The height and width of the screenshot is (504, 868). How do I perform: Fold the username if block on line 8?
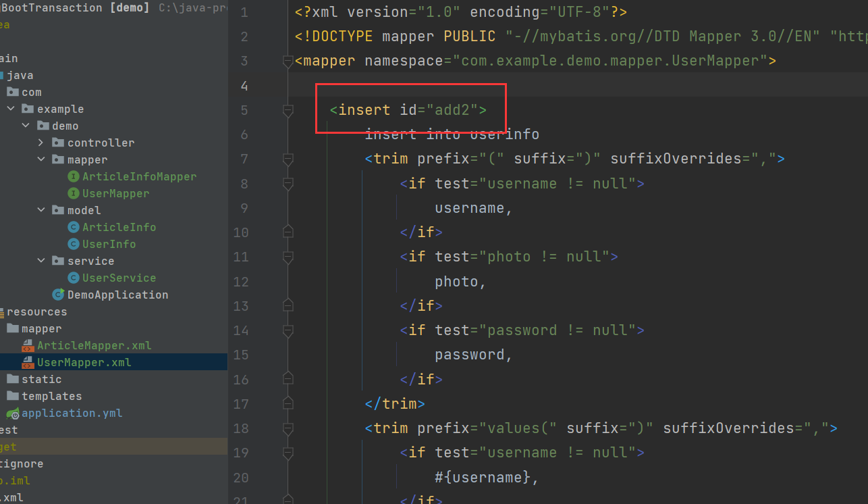[288, 184]
